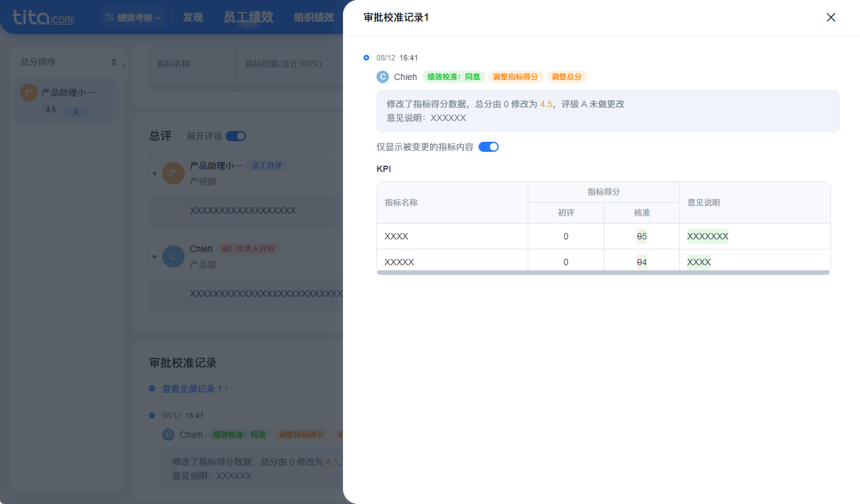The height and width of the screenshot is (504, 860).
Task: Click the 调整总分 tag in side panel
Action: point(567,77)
